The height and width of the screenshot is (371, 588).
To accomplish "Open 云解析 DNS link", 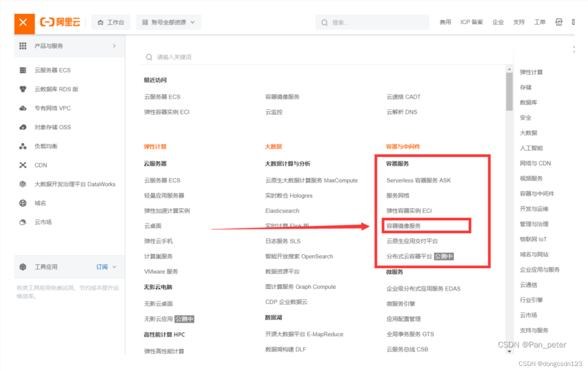I will coord(402,112).
